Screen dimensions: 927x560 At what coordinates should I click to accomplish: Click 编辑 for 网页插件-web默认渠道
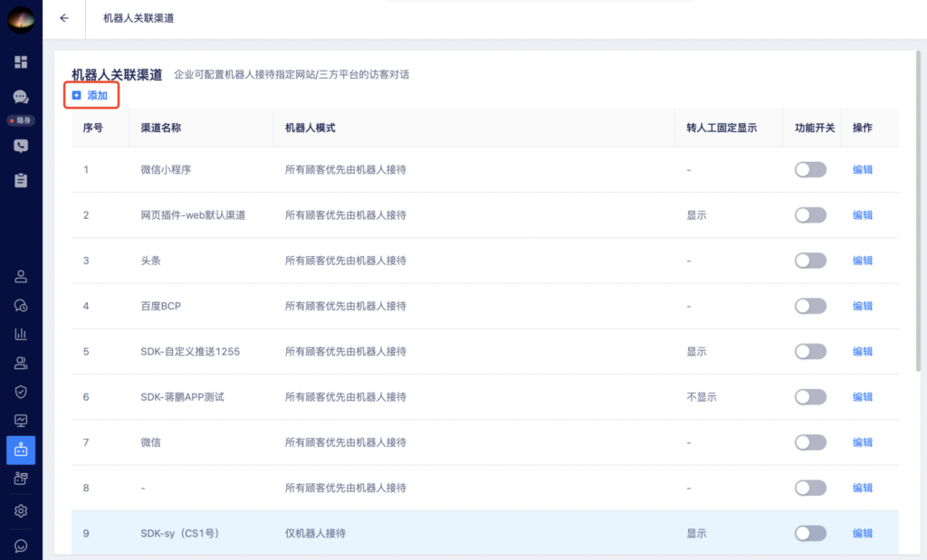click(x=863, y=215)
